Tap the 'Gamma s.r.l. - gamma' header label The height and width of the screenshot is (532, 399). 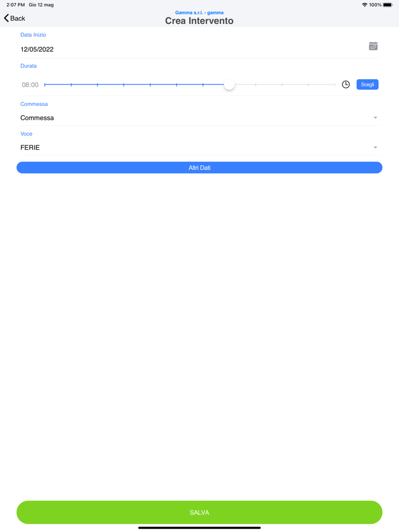(x=199, y=13)
